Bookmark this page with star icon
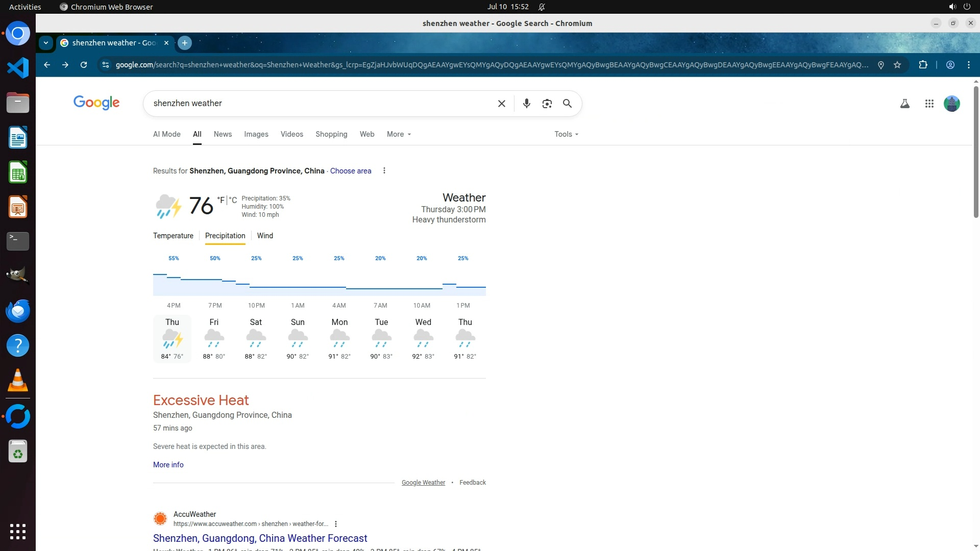 [897, 65]
